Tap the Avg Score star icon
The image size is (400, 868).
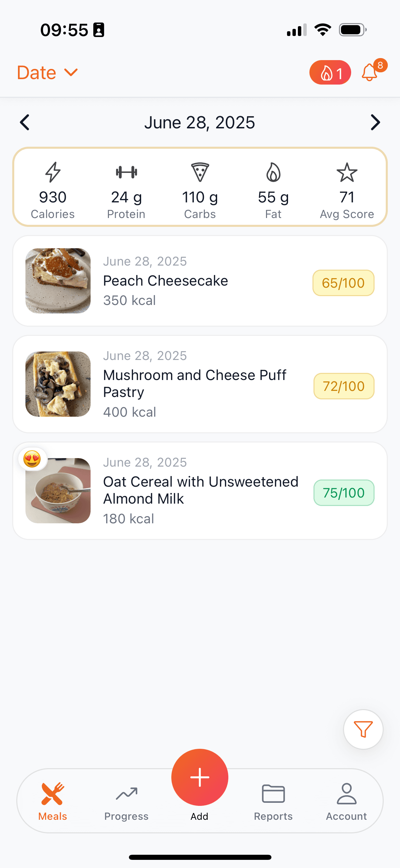click(347, 172)
